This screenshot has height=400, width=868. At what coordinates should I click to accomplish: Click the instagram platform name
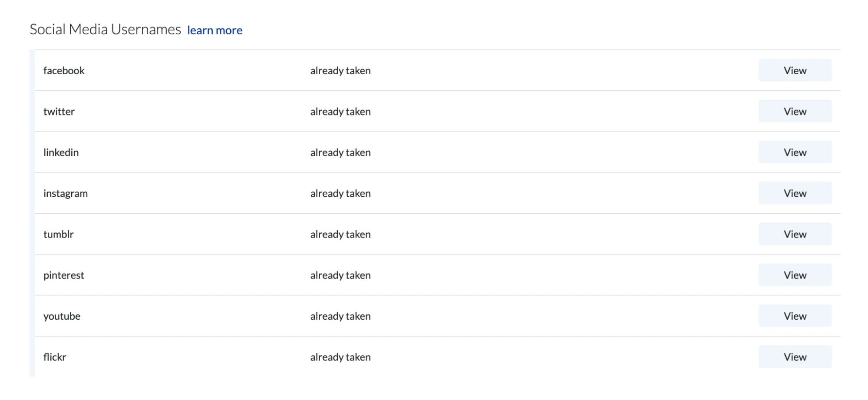click(x=66, y=193)
